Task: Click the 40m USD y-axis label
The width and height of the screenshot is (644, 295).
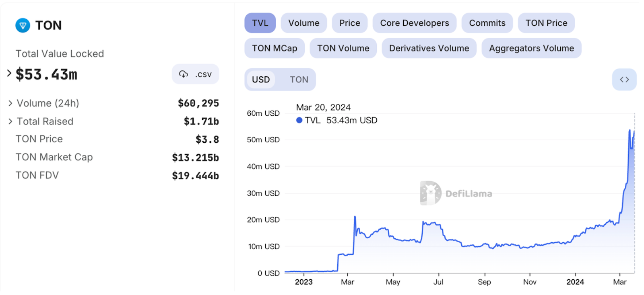Action: (x=263, y=166)
